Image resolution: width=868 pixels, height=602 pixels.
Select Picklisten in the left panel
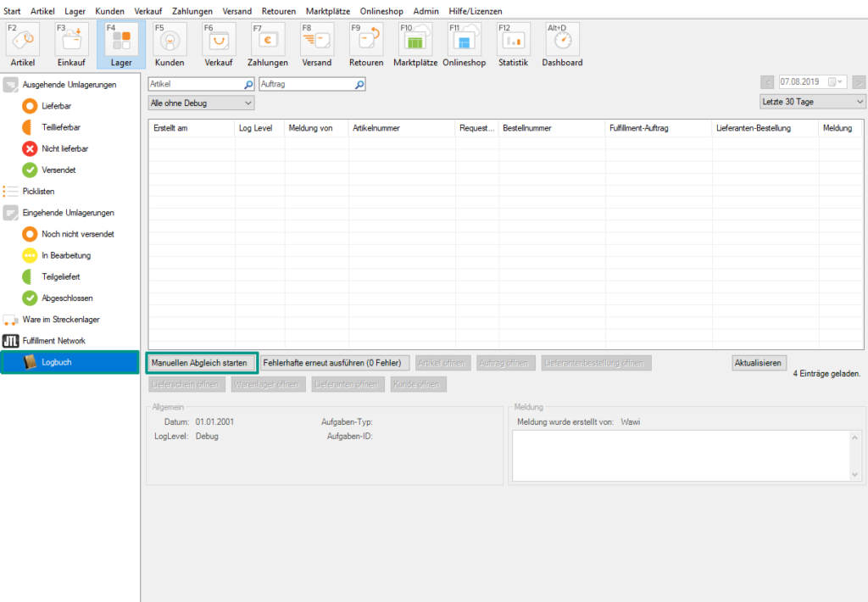(41, 191)
